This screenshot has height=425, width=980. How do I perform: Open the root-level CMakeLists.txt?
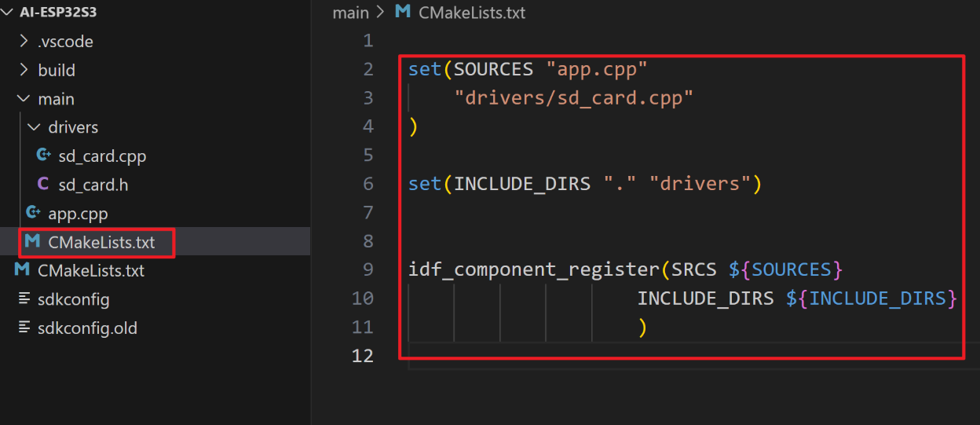click(91, 270)
